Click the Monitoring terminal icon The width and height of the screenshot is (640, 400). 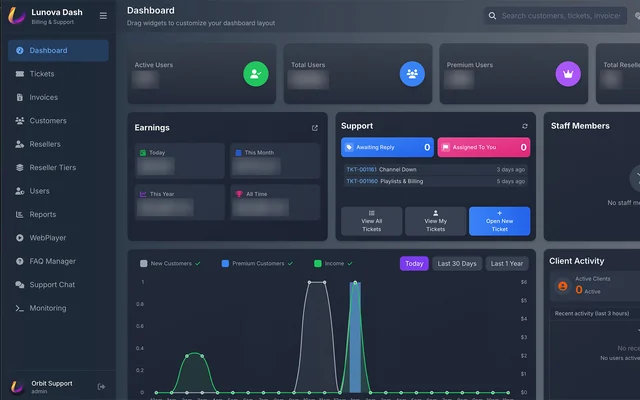20,308
